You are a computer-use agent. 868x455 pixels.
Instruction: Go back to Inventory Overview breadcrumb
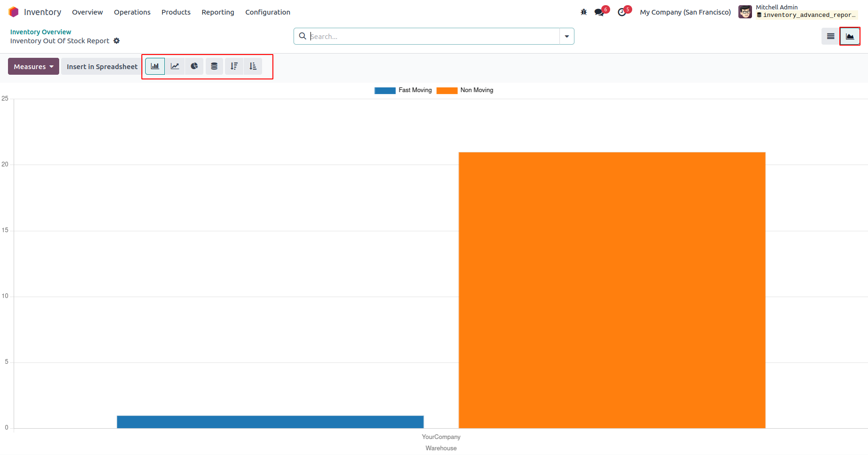pos(41,32)
